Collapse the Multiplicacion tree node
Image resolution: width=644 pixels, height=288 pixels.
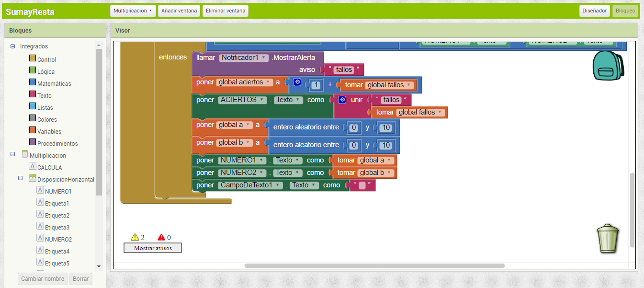pos(13,154)
